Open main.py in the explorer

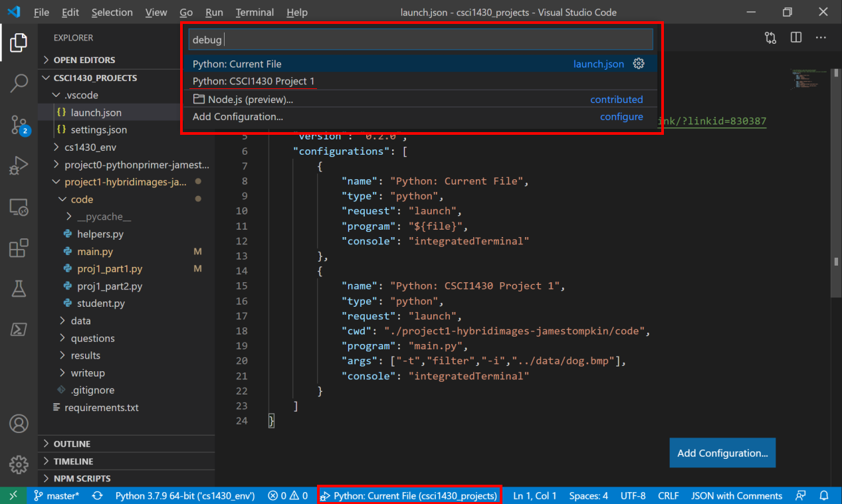click(94, 252)
